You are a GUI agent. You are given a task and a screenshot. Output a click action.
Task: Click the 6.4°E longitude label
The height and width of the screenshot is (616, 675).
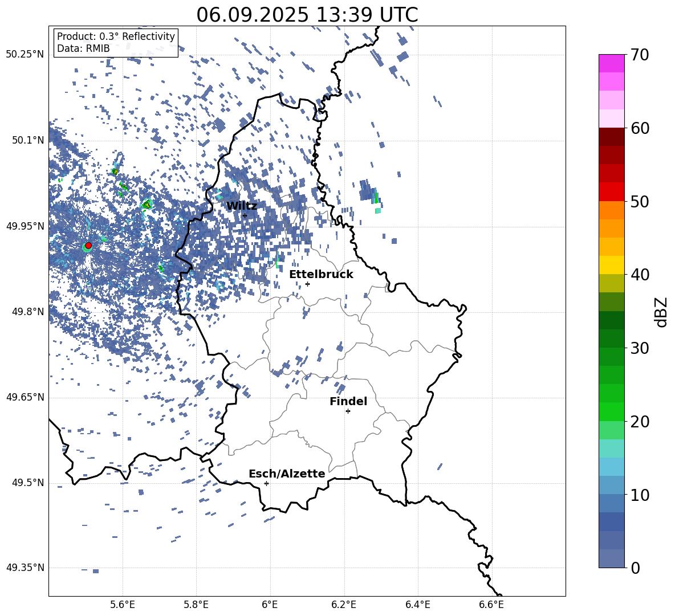418,605
